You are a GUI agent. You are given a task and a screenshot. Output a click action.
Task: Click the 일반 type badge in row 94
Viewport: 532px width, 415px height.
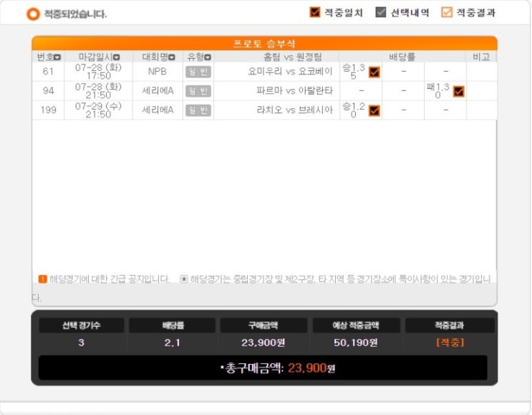[x=198, y=91]
